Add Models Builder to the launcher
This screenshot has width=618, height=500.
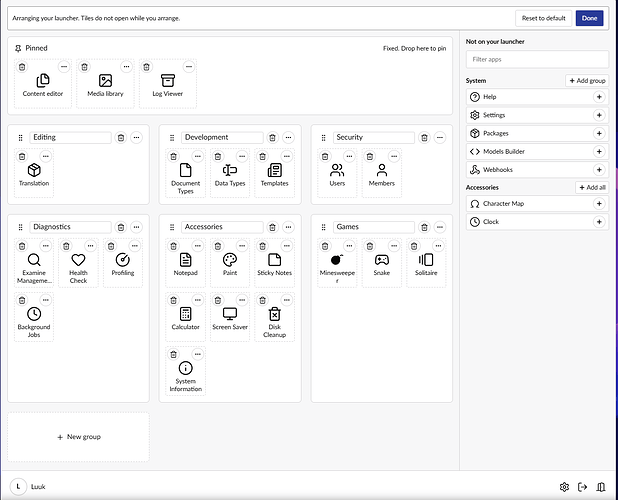click(599, 152)
